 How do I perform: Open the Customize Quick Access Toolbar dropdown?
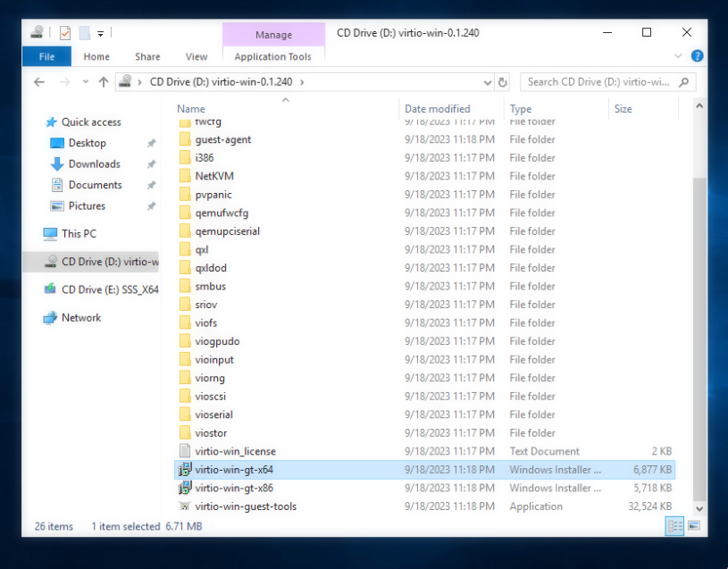click(x=100, y=32)
